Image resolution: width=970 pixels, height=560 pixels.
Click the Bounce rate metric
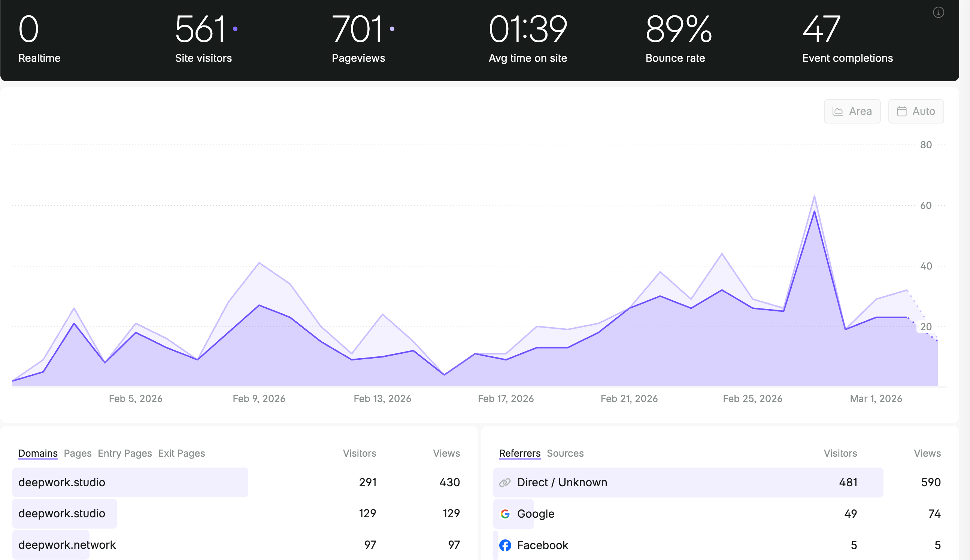pos(678,39)
